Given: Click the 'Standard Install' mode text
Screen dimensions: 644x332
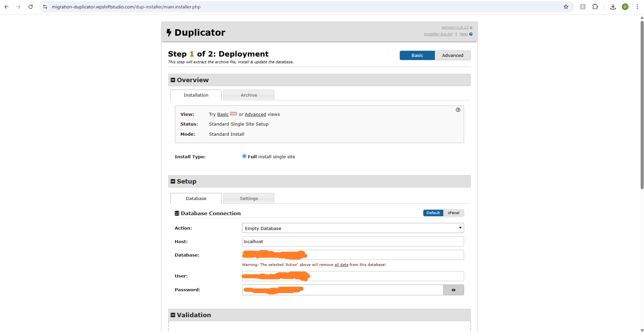Looking at the screenshot, I should (x=227, y=134).
